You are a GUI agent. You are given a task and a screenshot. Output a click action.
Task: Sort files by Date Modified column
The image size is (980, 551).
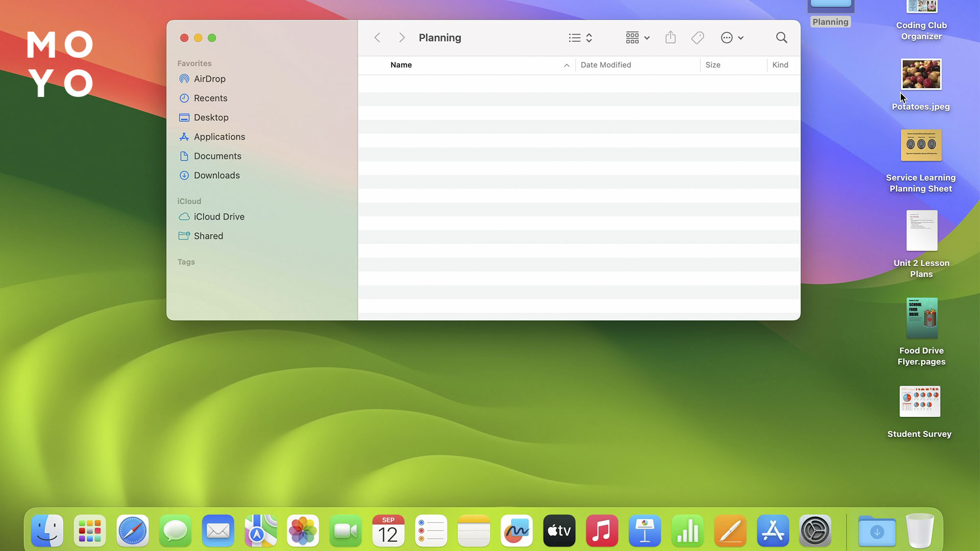[x=606, y=65]
